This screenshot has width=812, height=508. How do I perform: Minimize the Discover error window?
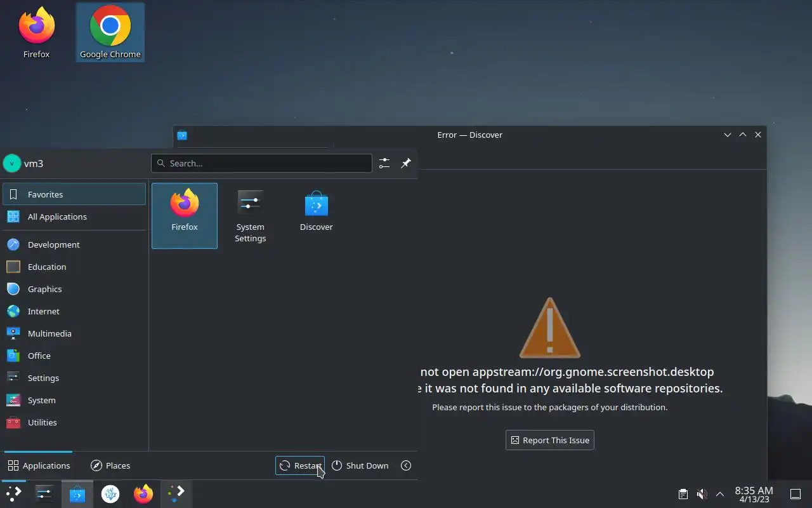(x=728, y=135)
